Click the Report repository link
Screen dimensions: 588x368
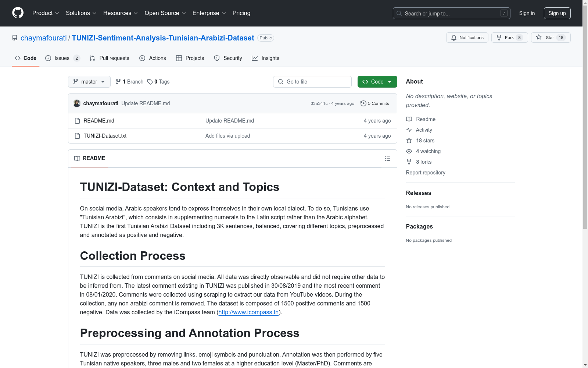pos(426,173)
